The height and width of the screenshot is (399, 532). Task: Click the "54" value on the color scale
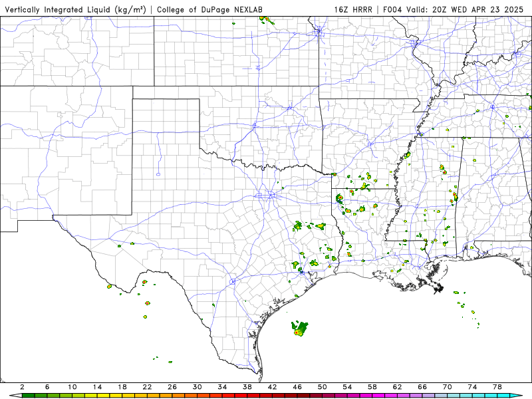pos(347,387)
